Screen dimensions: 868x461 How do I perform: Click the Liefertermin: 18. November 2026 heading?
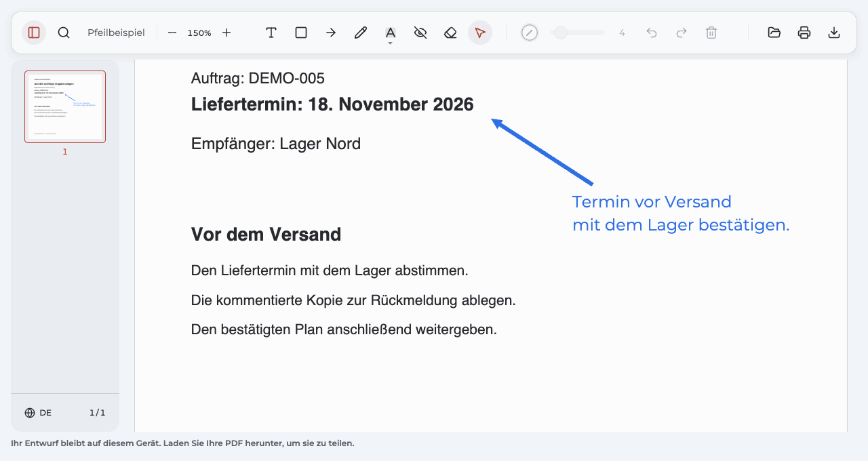332,104
